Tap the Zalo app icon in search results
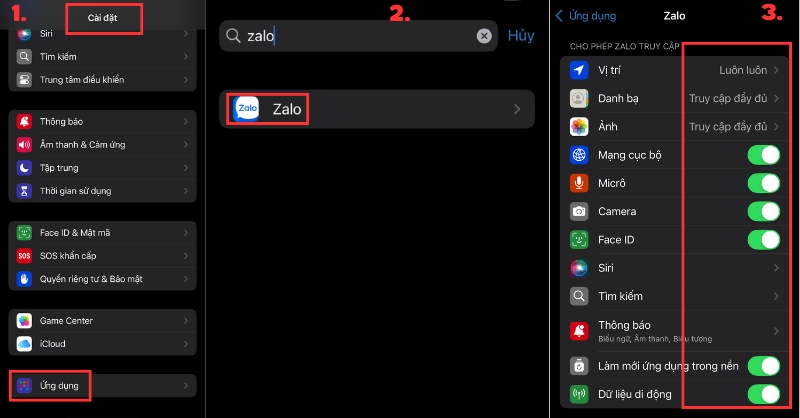The height and width of the screenshot is (418, 800). 246,109
